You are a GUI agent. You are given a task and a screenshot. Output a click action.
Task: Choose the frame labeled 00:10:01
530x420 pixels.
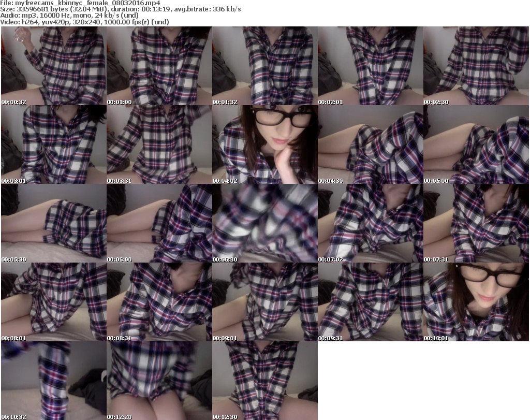coord(476,302)
